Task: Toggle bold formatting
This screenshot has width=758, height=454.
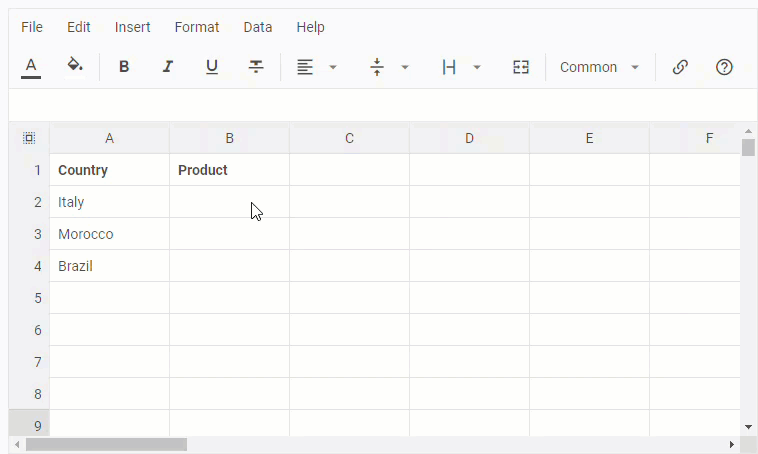Action: (x=124, y=67)
